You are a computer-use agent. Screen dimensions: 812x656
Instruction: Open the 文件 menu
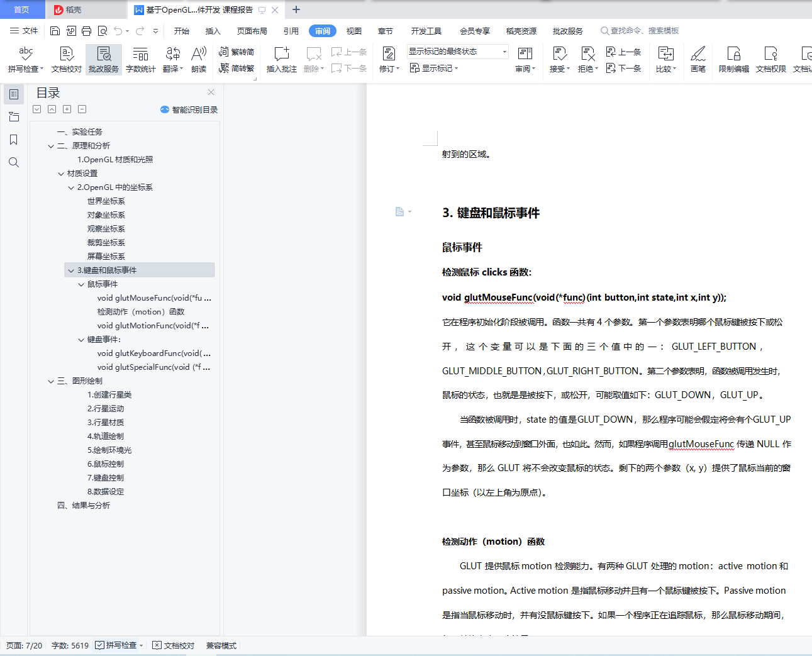[x=24, y=31]
